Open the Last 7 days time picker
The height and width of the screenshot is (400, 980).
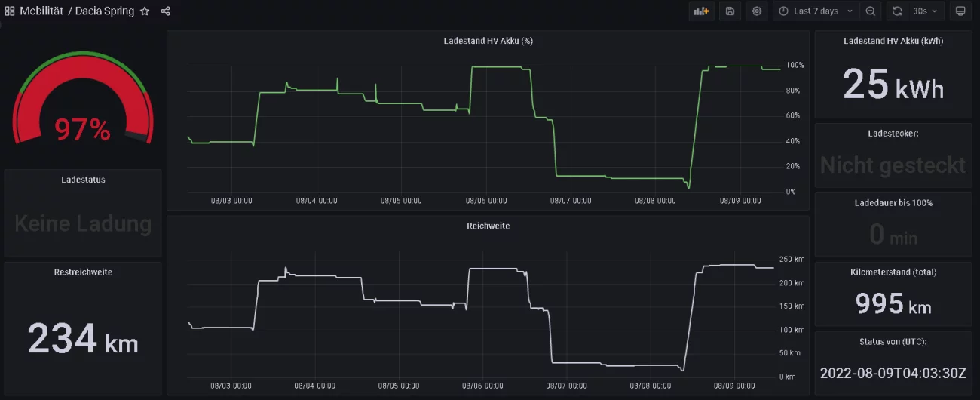pos(816,11)
